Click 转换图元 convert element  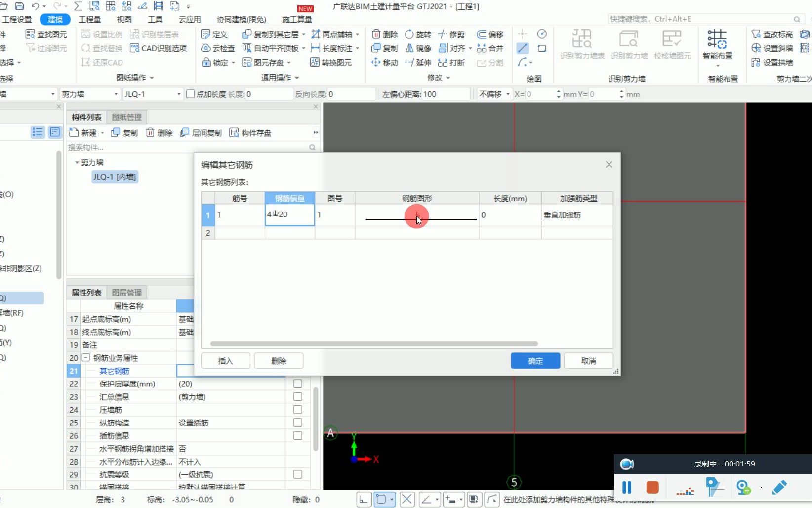331,63
